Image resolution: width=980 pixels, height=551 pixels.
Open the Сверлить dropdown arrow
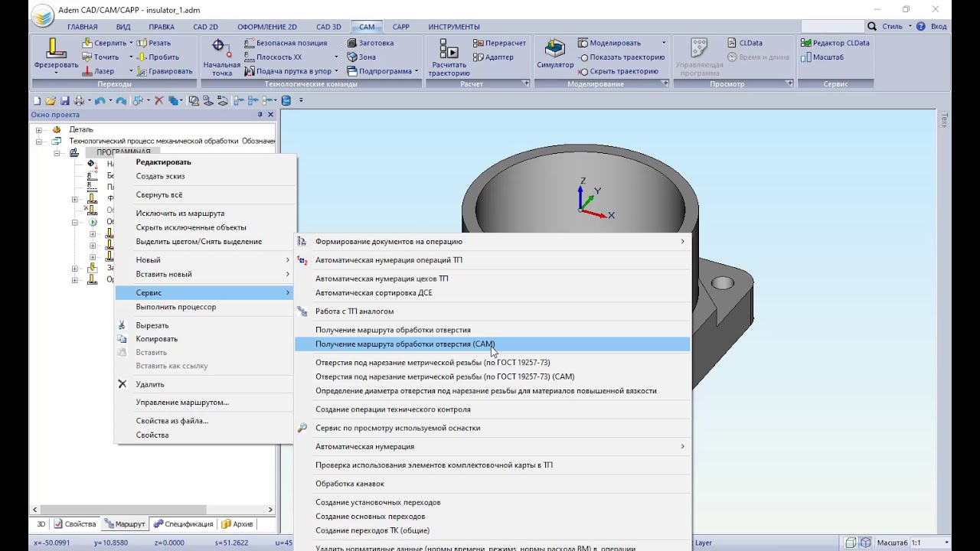click(131, 43)
